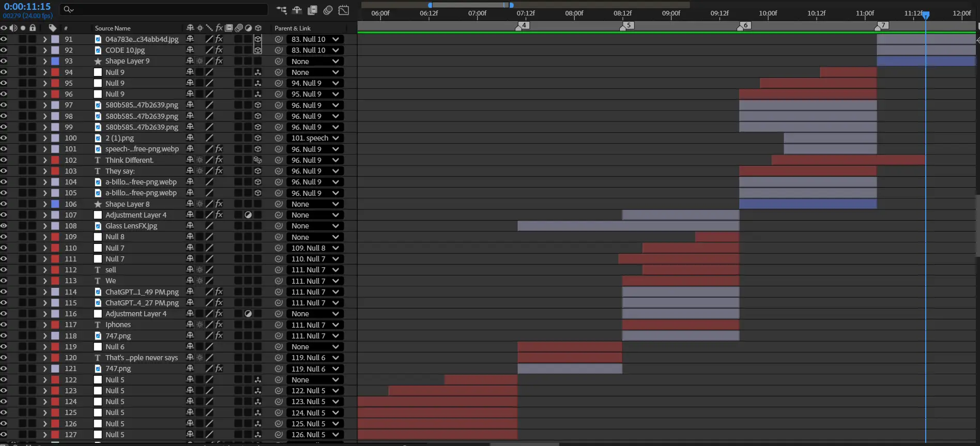Open the parent dropdown for Shape Layer 8
Viewport: 980px width, 446px height.
315,204
